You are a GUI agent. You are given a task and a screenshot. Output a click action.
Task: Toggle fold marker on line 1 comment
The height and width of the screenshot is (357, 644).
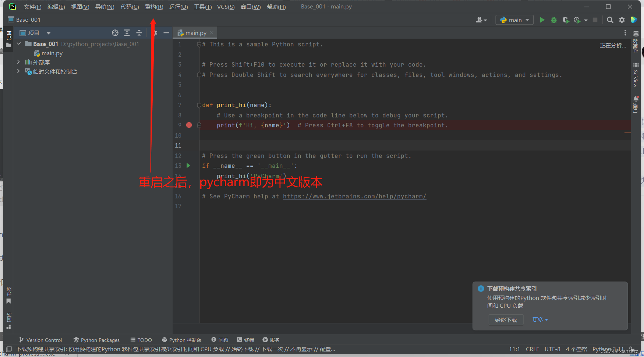pyautogui.click(x=199, y=45)
